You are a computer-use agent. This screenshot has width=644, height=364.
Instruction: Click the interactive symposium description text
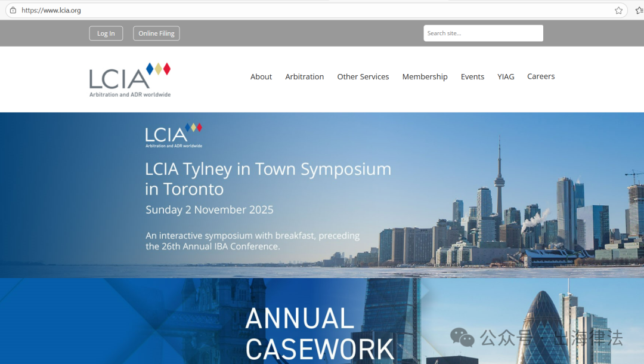coord(253,241)
